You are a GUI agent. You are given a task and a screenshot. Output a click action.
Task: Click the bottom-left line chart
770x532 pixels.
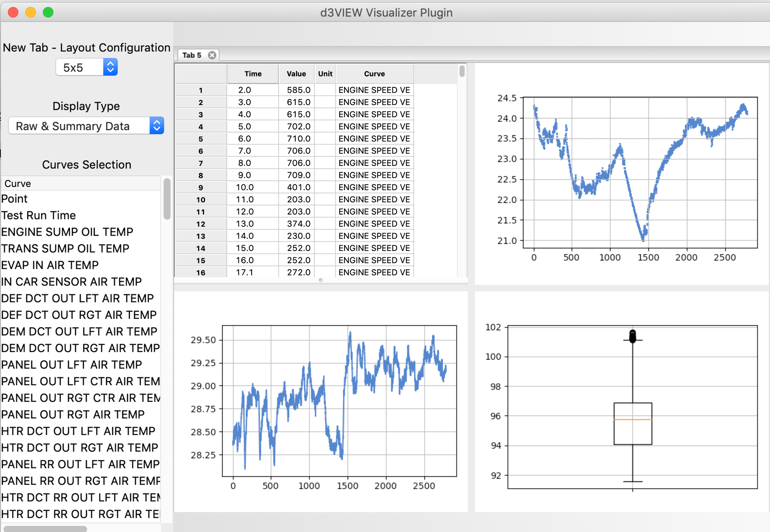coord(321,402)
